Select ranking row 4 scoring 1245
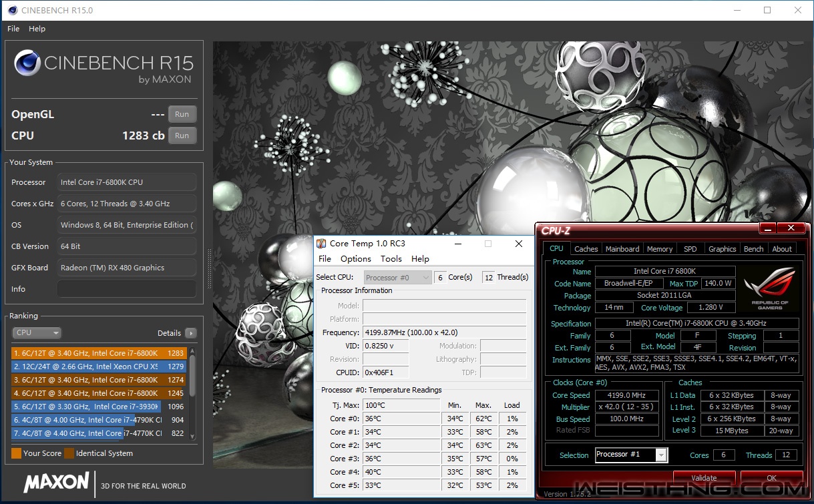Image resolution: width=814 pixels, height=504 pixels. [99, 393]
